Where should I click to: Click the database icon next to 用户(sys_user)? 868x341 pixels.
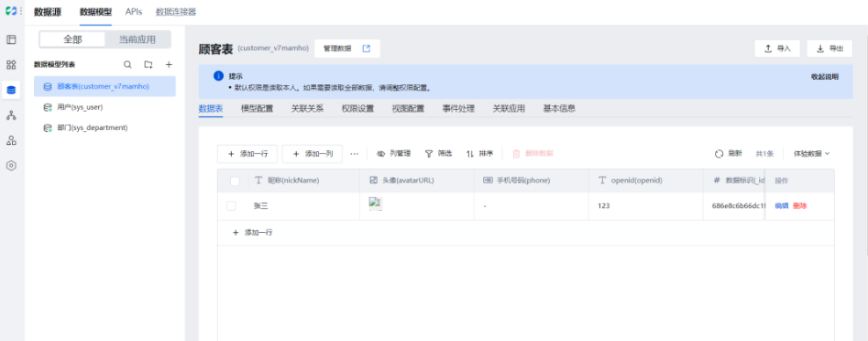click(48, 107)
